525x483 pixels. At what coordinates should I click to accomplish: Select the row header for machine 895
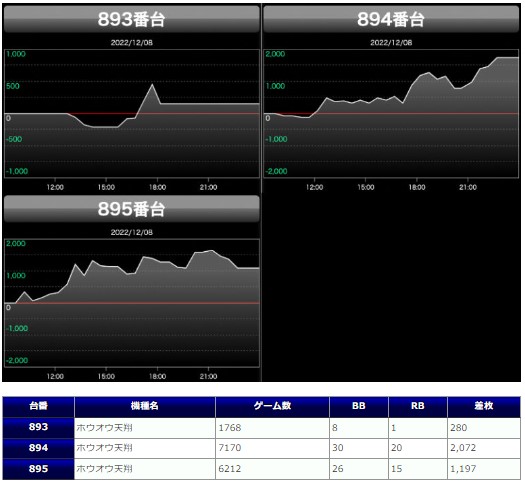click(39, 469)
